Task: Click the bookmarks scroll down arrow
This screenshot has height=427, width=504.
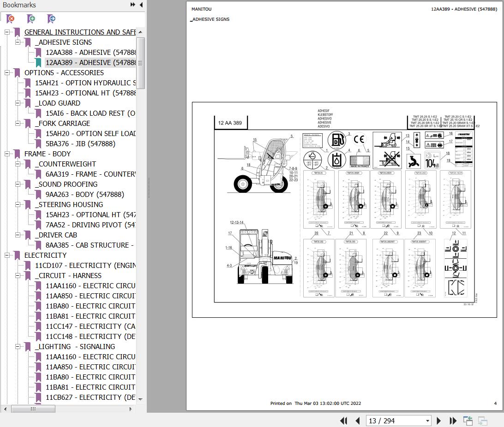Action: tap(140, 399)
